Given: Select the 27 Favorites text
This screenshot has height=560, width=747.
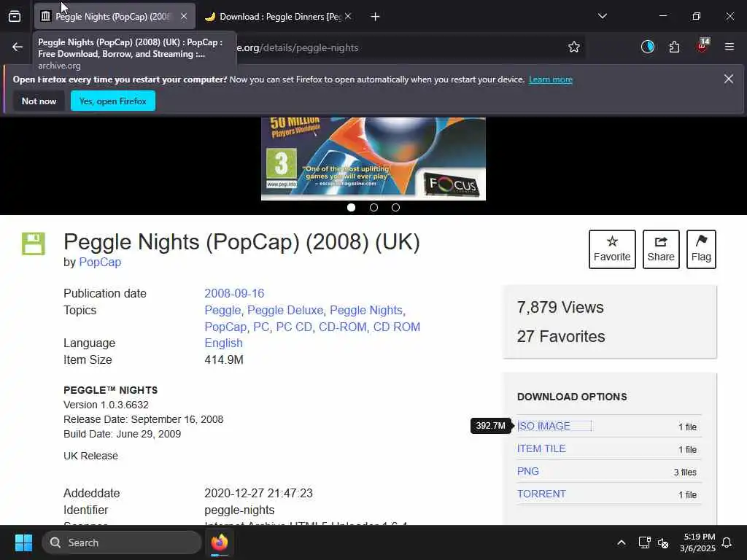Looking at the screenshot, I should (561, 337).
